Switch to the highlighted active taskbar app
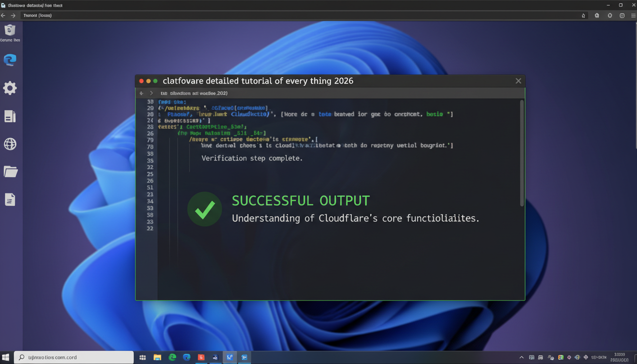 (x=229, y=357)
